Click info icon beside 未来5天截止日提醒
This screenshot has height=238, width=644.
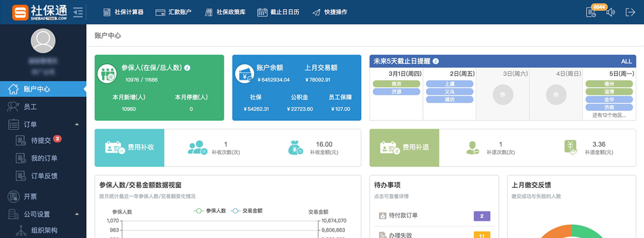point(435,61)
